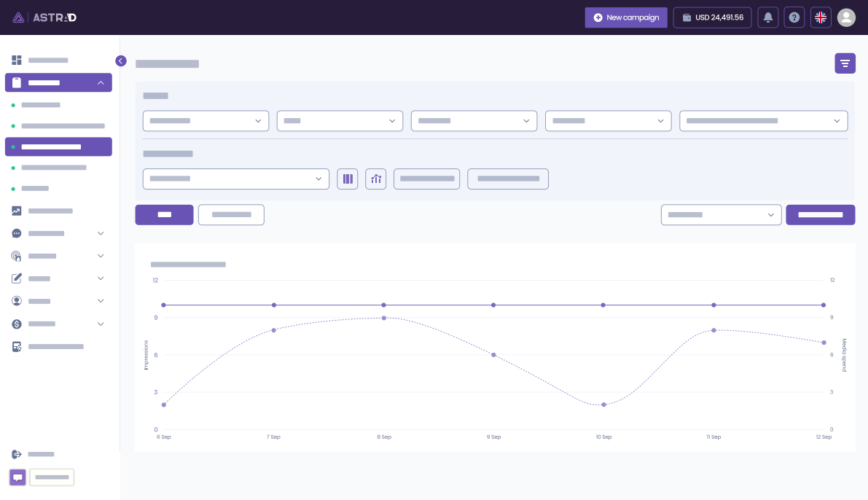The image size is (868, 500).
Task: Open the chat bubble icon at bottom left
Action: pos(17,477)
